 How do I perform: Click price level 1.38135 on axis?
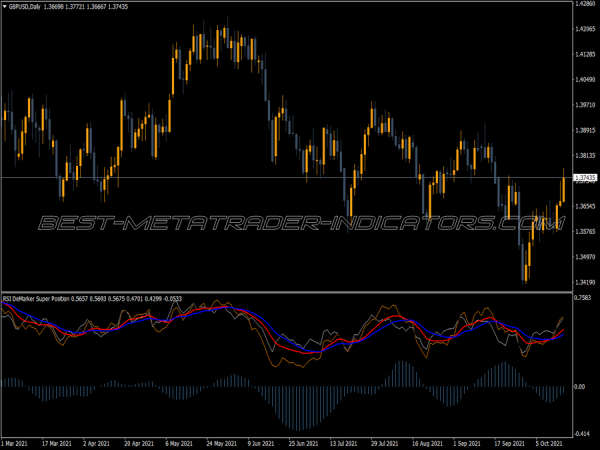click(x=585, y=156)
